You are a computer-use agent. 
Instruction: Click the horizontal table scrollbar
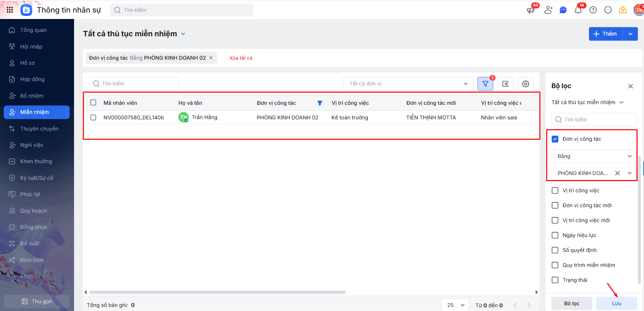point(217,292)
